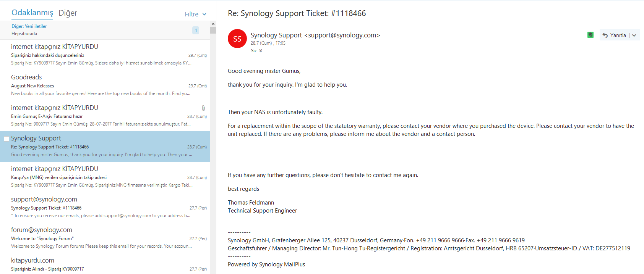The width and height of the screenshot is (644, 274).
Task: Click the paperclip attachment icon on the invoice email
Action: 203,108
